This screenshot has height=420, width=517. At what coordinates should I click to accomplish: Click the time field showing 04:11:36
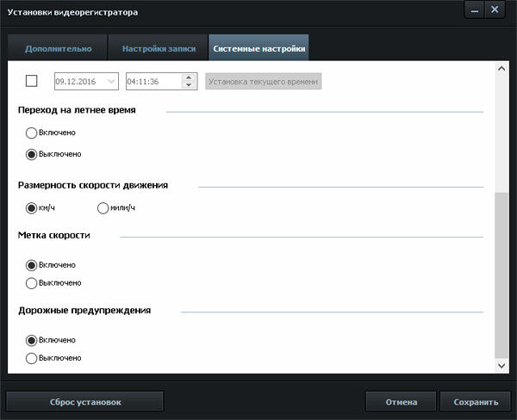click(153, 81)
